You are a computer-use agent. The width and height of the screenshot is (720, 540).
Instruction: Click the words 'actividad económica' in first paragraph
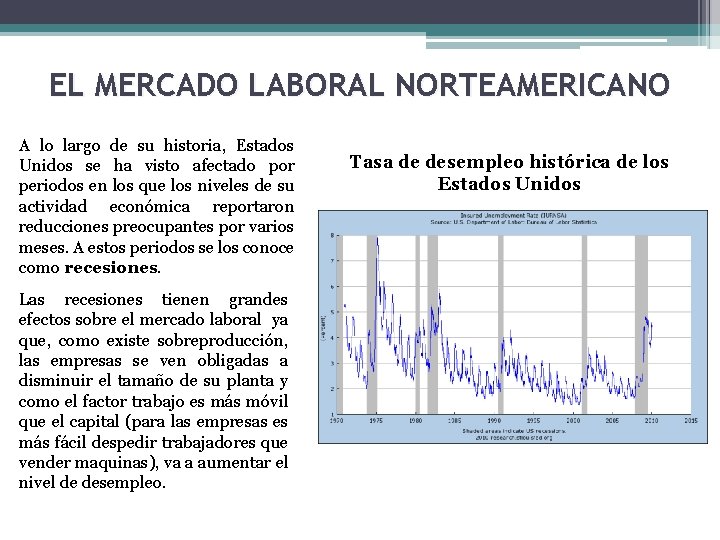point(104,207)
